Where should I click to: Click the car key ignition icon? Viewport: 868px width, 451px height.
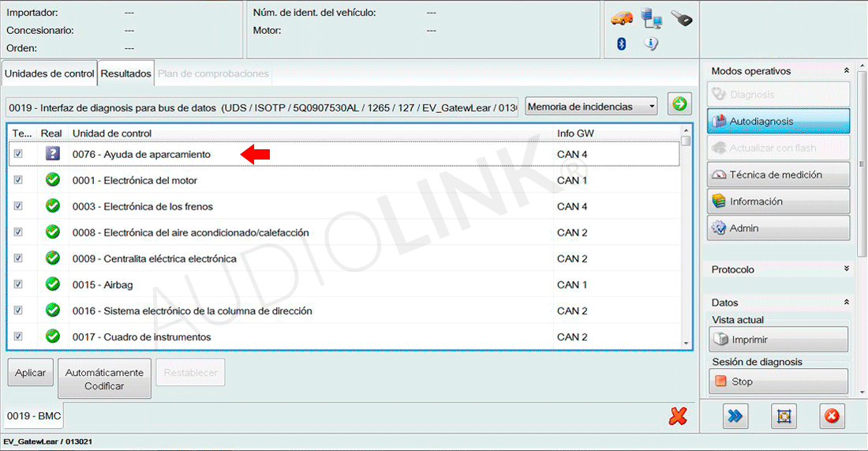pos(681,18)
